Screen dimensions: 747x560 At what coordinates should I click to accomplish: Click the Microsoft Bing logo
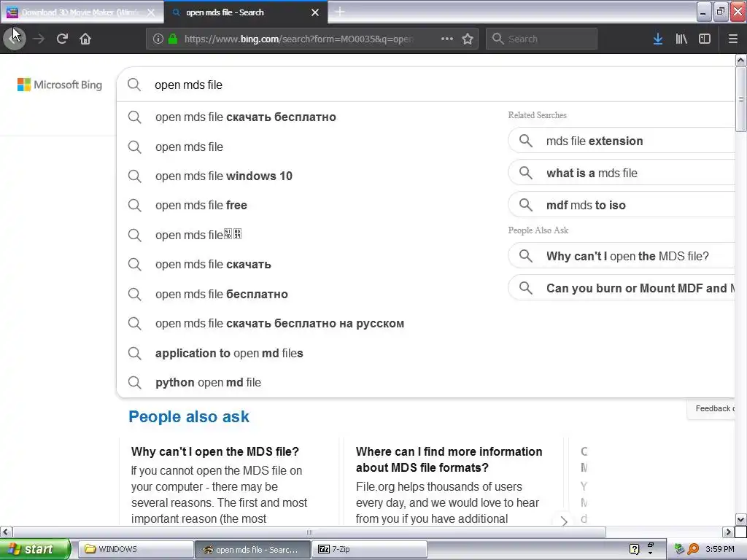coord(60,85)
